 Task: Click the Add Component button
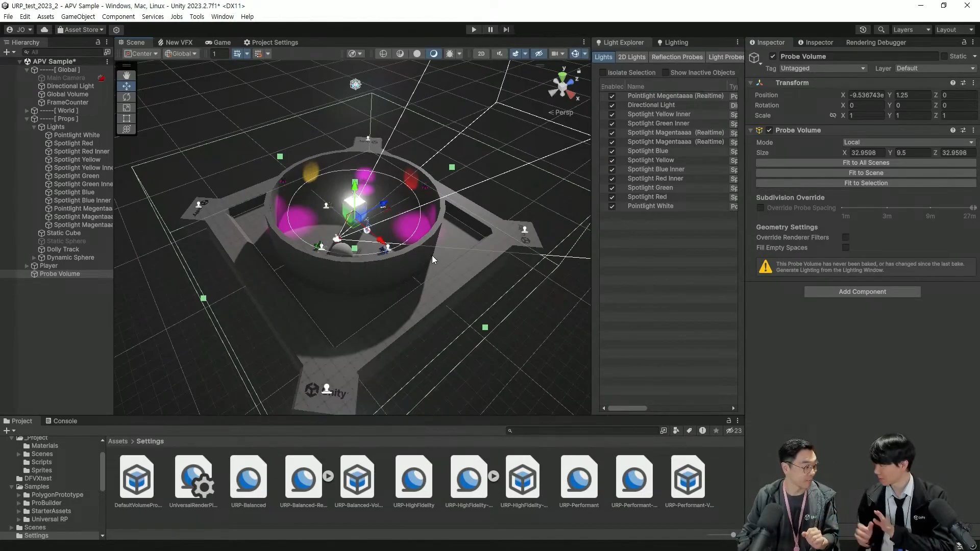[862, 292]
